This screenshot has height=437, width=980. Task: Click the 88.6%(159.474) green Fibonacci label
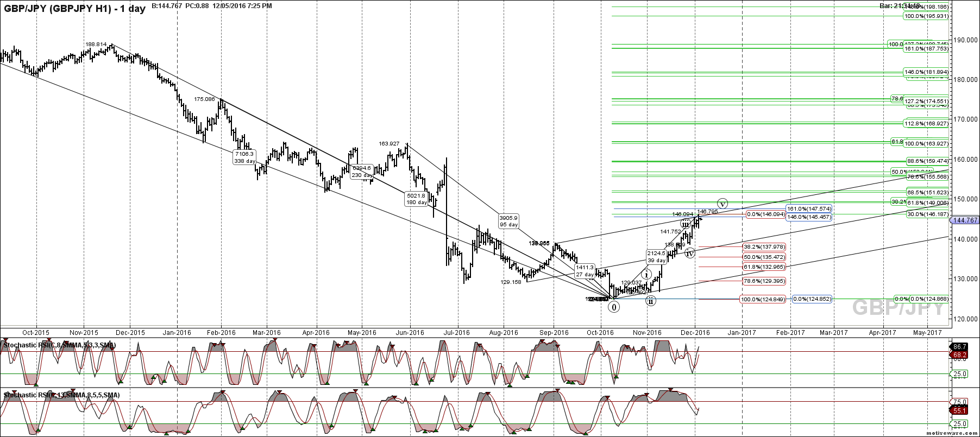928,161
